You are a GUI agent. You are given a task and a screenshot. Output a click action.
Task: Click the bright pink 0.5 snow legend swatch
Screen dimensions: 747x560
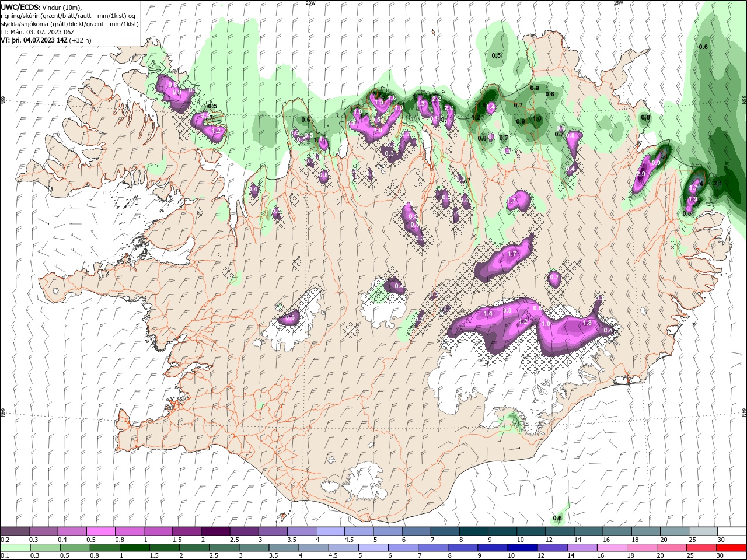coord(100,531)
